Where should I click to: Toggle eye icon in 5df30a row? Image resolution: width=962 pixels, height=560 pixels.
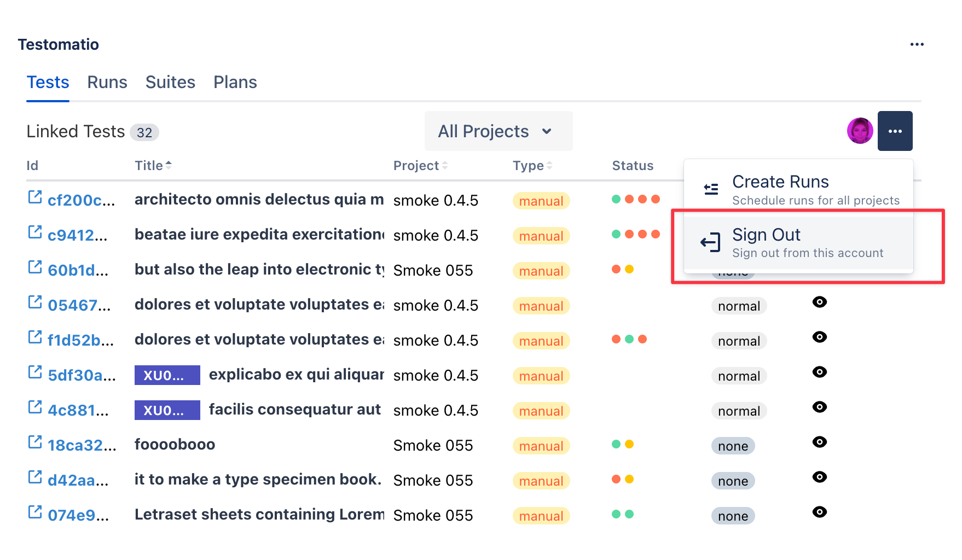click(819, 372)
